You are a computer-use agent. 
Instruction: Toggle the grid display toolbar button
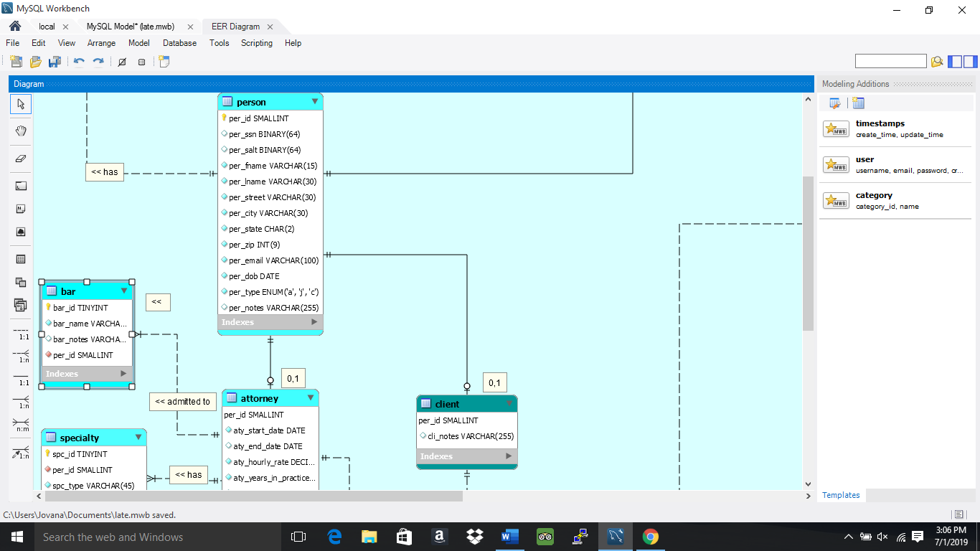[x=141, y=62]
